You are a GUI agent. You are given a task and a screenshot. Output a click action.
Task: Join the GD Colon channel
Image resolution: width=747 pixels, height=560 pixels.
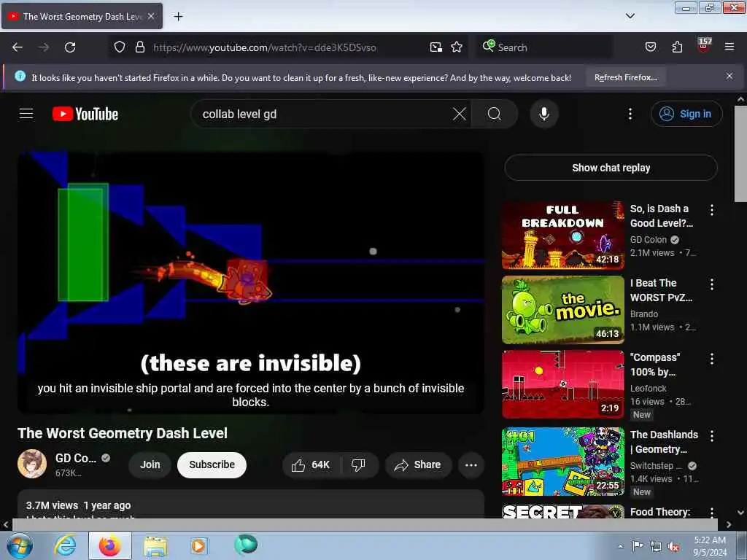150,464
